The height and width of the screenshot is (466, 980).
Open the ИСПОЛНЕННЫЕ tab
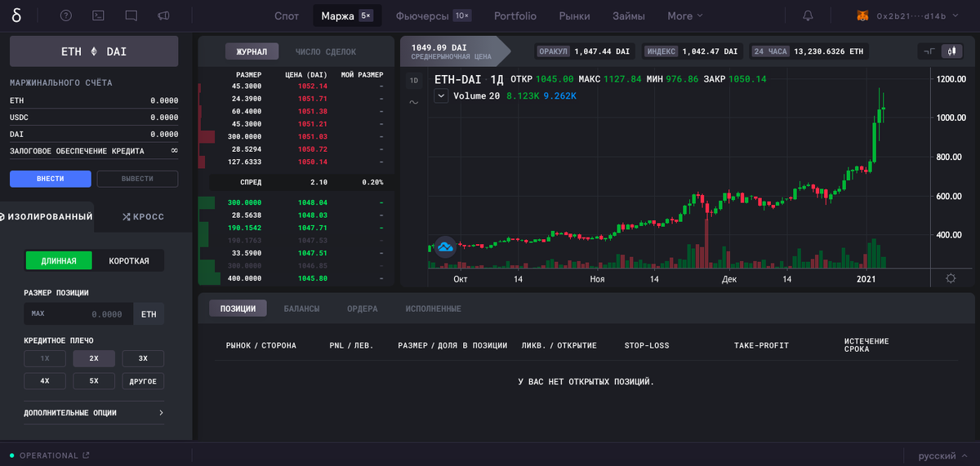click(433, 308)
